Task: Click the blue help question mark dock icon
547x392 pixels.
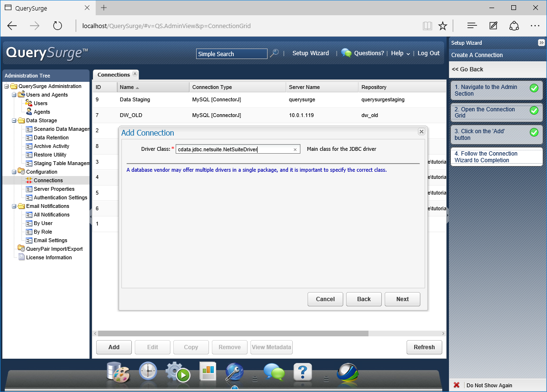Action: (303, 372)
